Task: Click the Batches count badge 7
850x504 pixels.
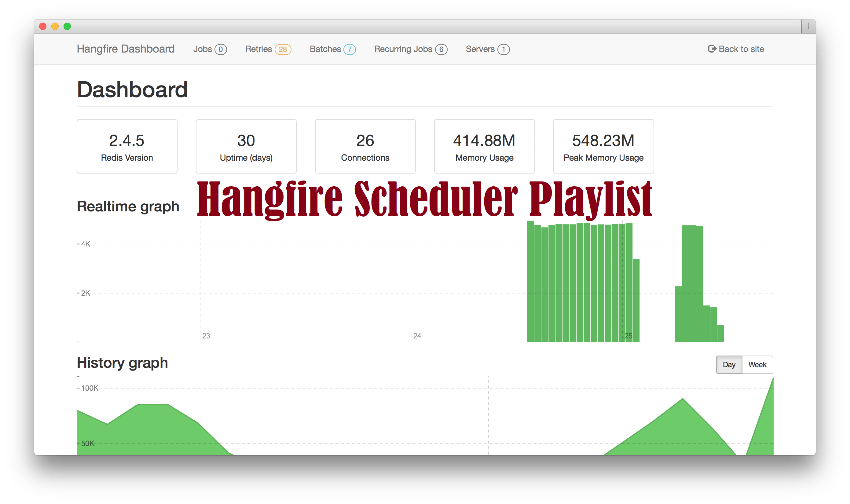Action: coord(349,49)
